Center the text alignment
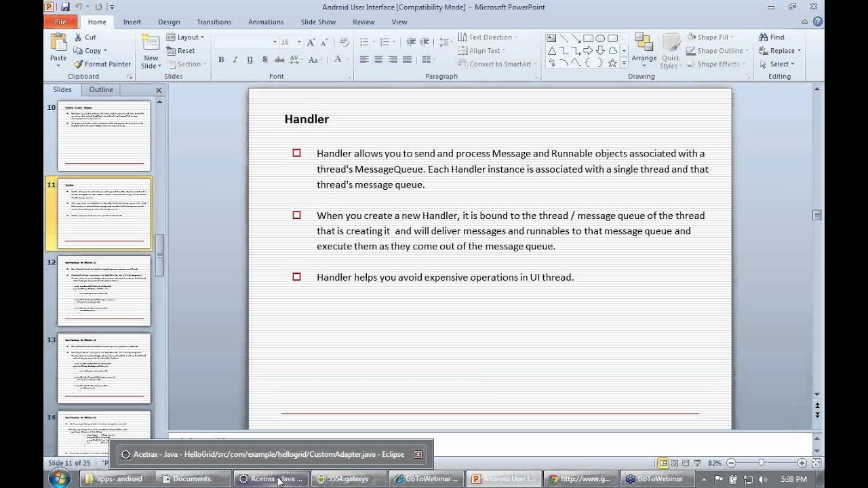 click(x=378, y=60)
